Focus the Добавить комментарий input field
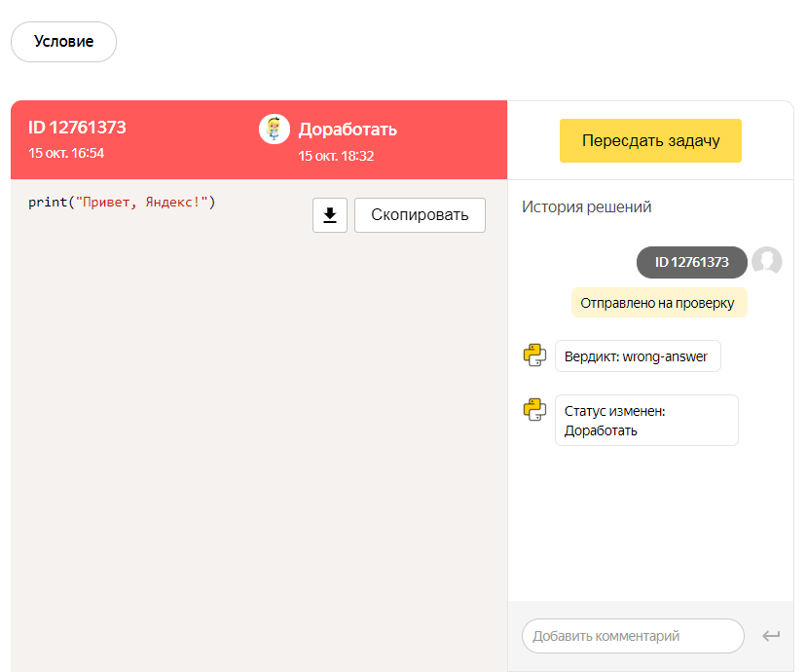This screenshot has height=672, width=807. [x=633, y=636]
